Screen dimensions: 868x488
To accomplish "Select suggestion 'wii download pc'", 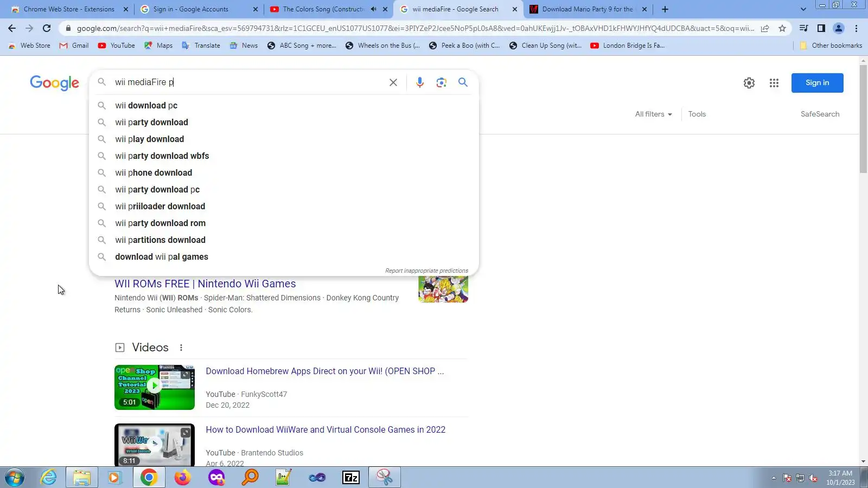I will point(284,106).
